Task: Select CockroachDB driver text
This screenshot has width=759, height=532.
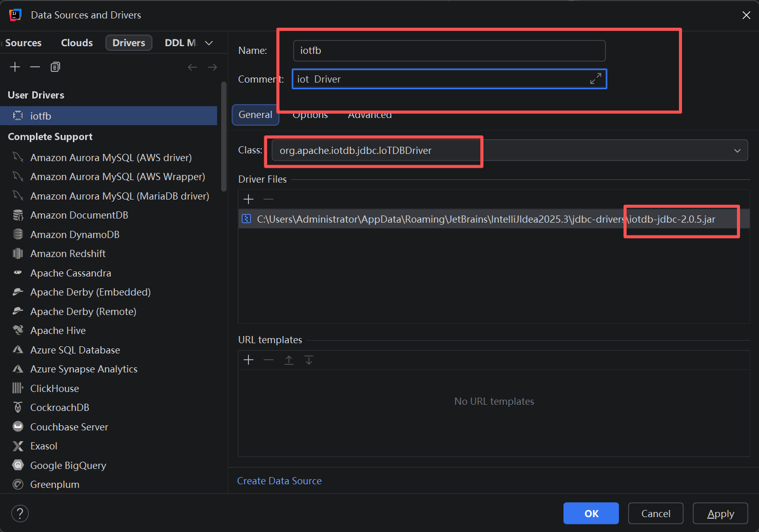Action: (x=60, y=407)
